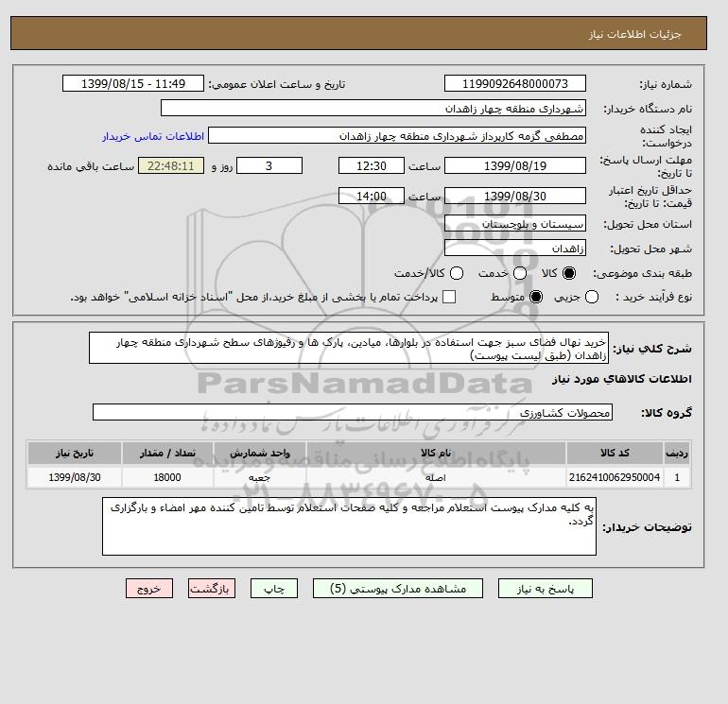Viewport: 728px width, 704px height.
Task: Click the تاریخ نیاز column header
Action: (x=75, y=453)
